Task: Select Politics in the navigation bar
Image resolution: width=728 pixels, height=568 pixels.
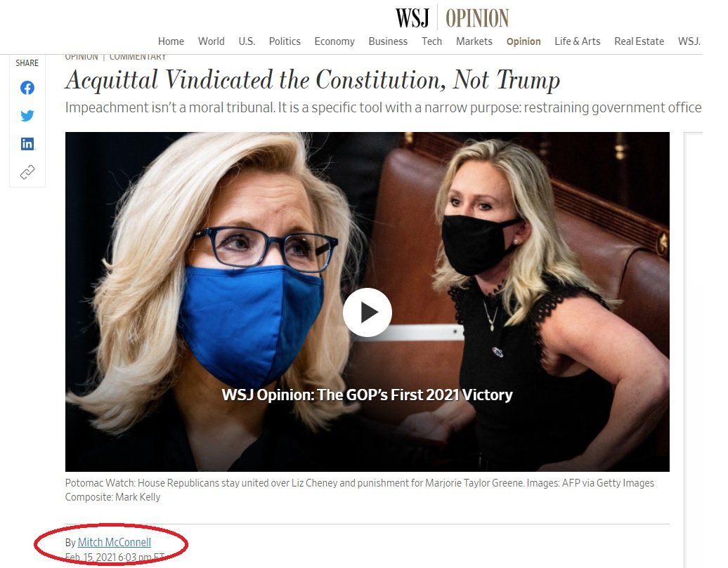Action: point(285,41)
